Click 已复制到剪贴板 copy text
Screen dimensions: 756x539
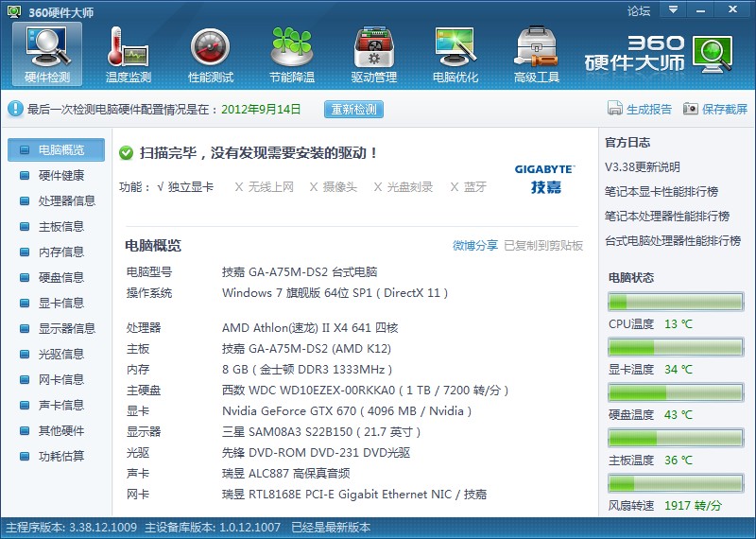coord(543,246)
